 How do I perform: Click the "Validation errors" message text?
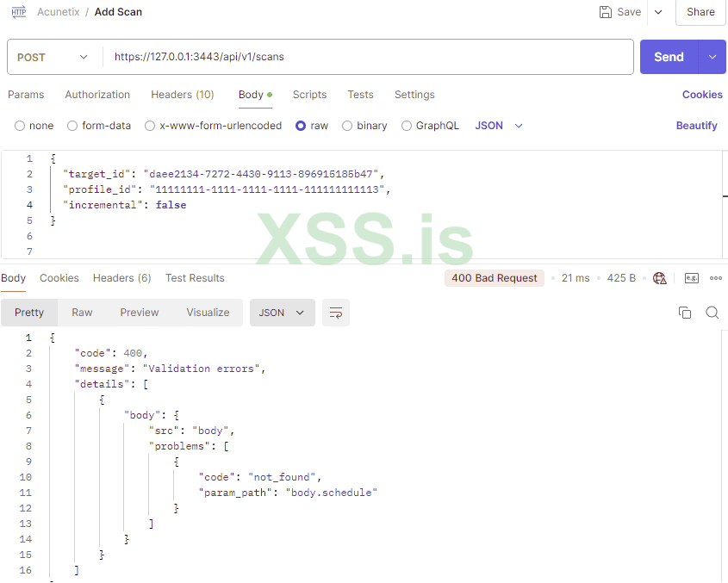pyautogui.click(x=201, y=369)
